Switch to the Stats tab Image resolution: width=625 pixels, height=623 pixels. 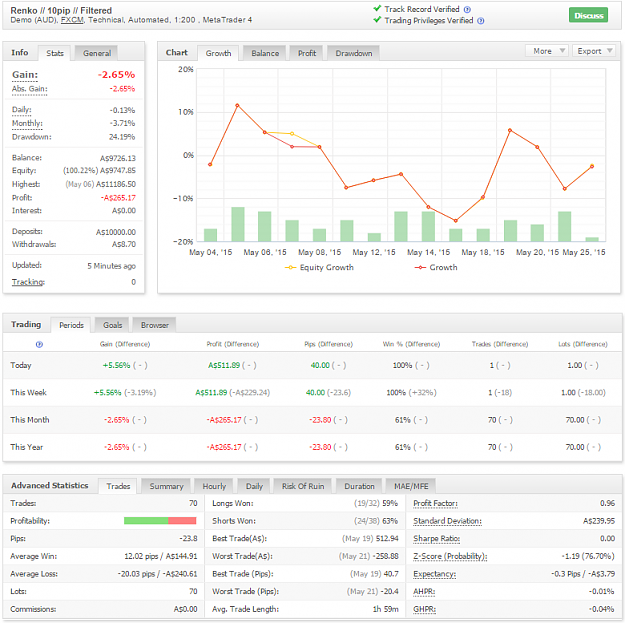pos(55,53)
